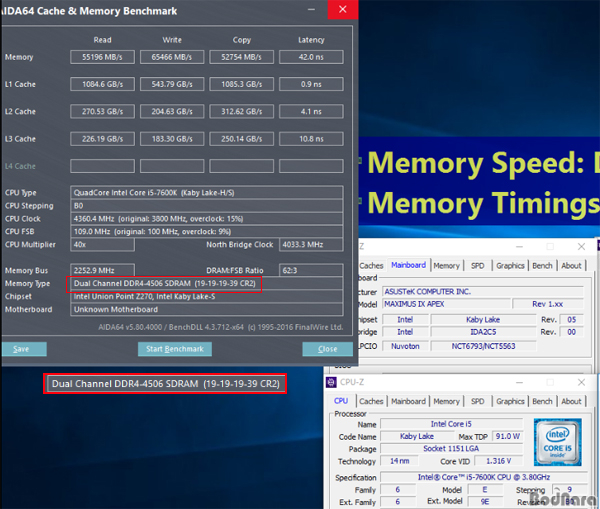Open Mainboard tab in lower CPU-Z window
The image size is (600, 509).
408,401
